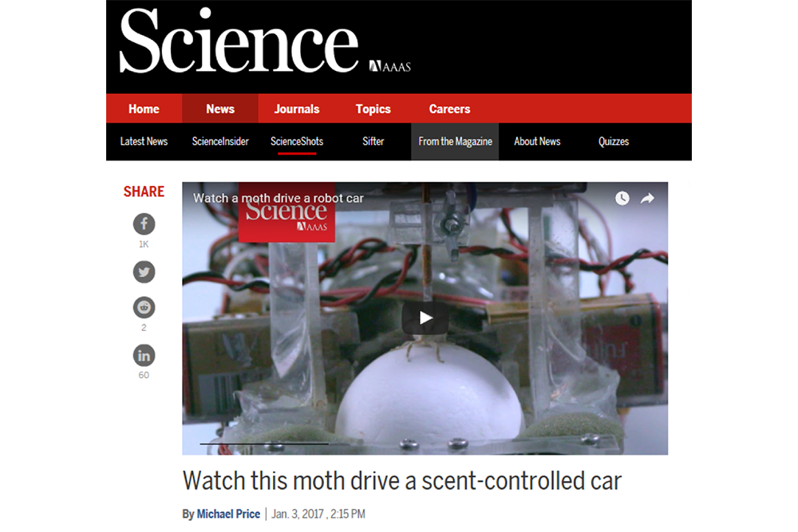Open the Quizzes subtab
The image size is (798, 532).
613,141
